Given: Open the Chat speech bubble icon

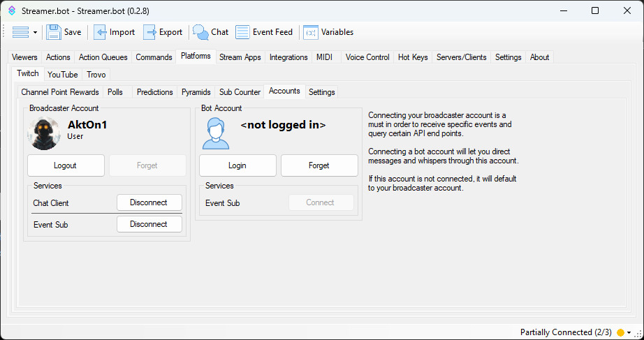Looking at the screenshot, I should coord(201,32).
